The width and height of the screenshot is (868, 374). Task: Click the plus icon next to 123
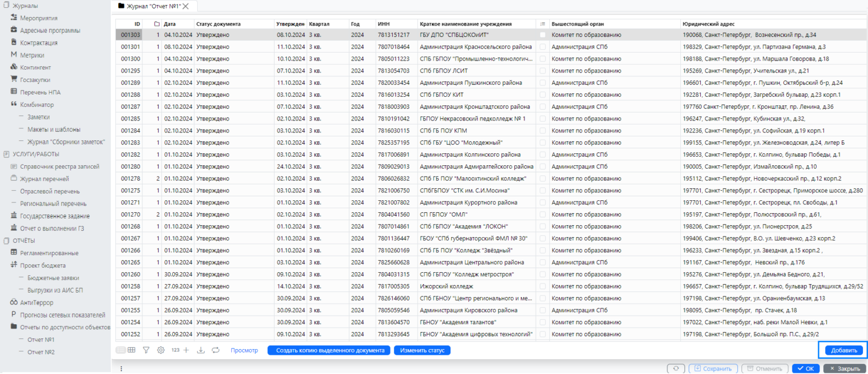[186, 350]
